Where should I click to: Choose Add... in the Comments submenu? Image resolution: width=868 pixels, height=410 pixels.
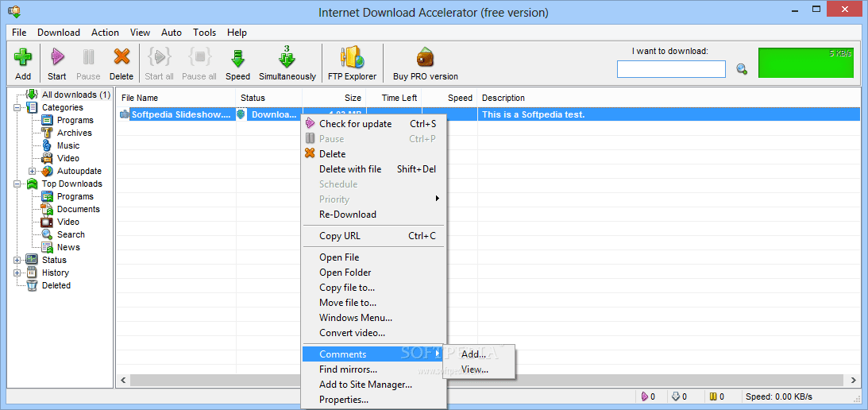480,354
